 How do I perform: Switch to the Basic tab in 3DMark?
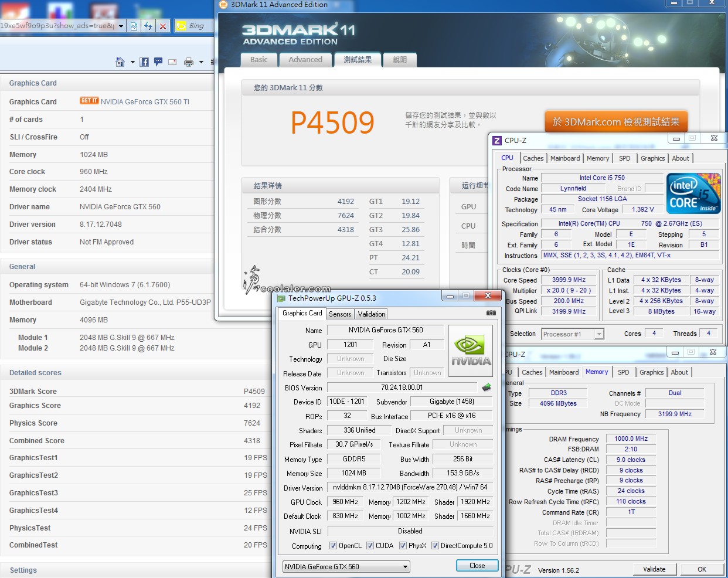(258, 60)
